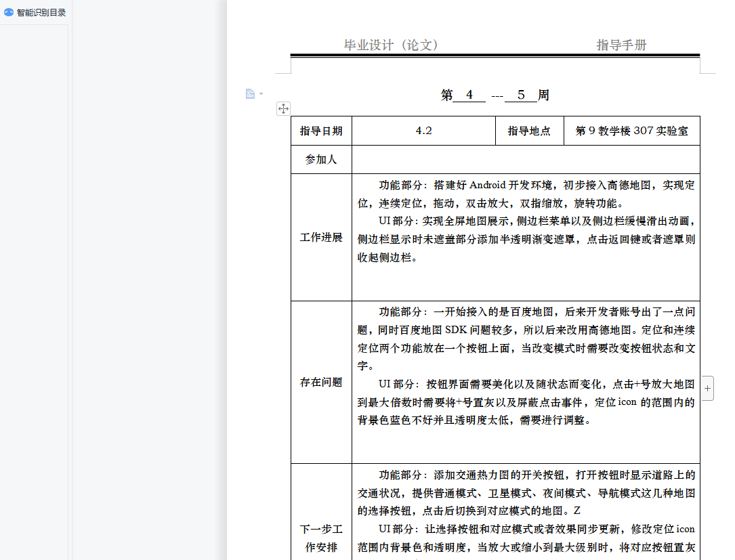The height and width of the screenshot is (560, 735).
Task: Expand the arrow next to the document format icon
Action: (x=261, y=93)
